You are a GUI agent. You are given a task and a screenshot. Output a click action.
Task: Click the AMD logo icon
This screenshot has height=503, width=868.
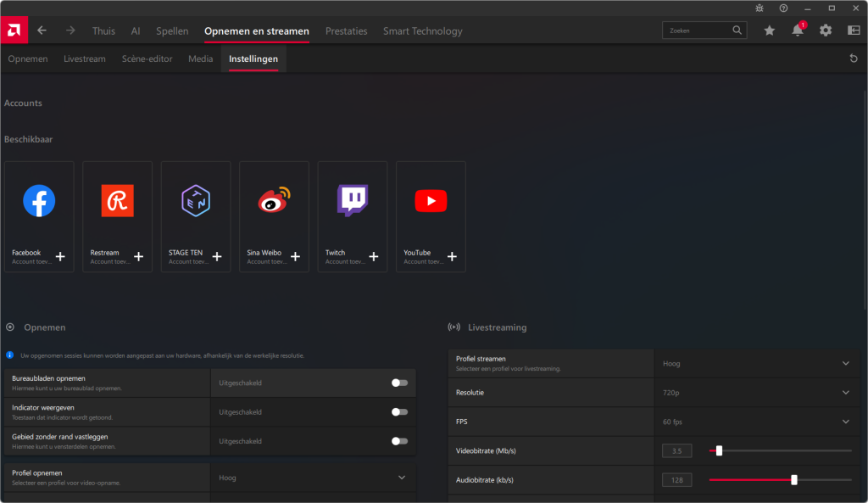14,31
